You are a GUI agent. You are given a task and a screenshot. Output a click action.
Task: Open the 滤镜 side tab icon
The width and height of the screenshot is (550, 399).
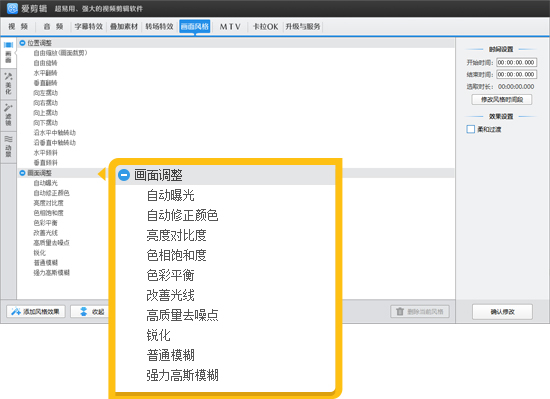pos(8,107)
